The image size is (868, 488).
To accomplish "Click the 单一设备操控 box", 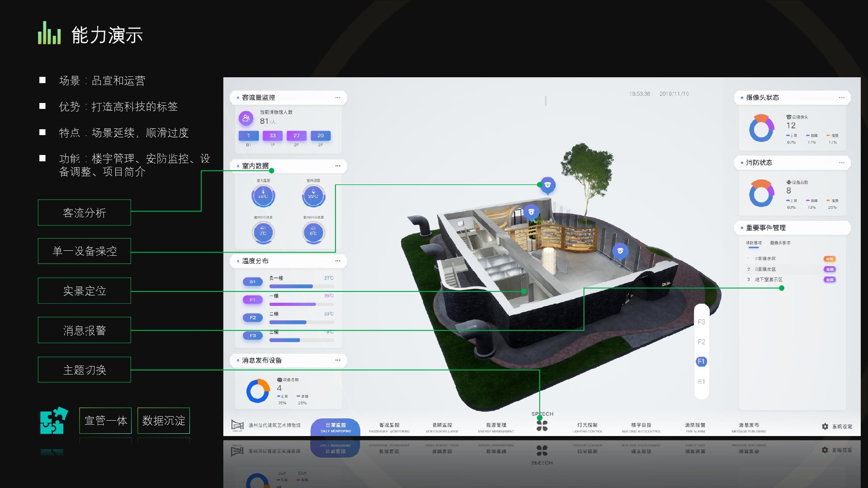I will 85,251.
